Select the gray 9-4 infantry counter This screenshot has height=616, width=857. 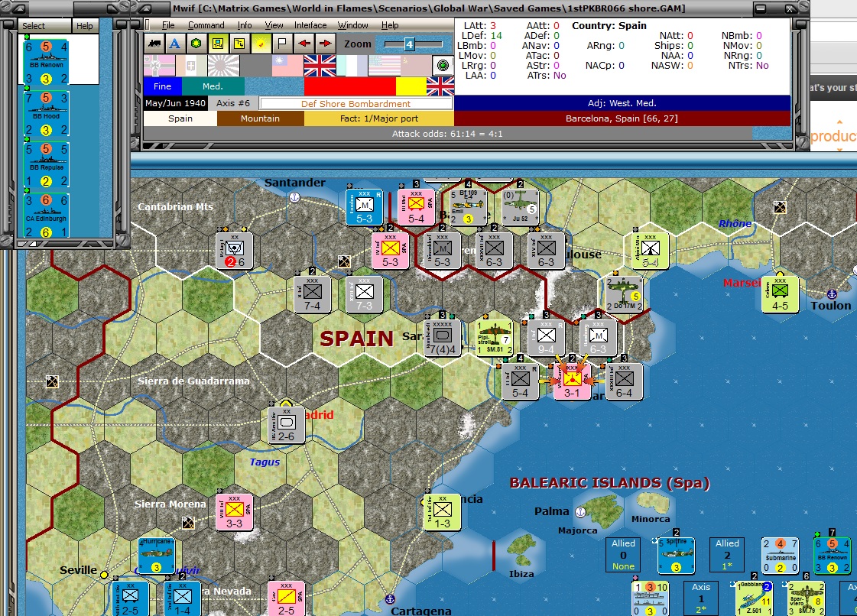[546, 337]
